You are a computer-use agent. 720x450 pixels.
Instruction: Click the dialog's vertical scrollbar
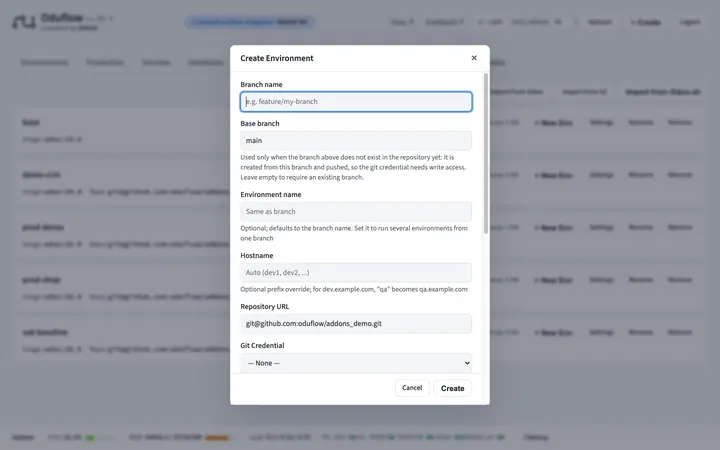pyautogui.click(x=486, y=154)
